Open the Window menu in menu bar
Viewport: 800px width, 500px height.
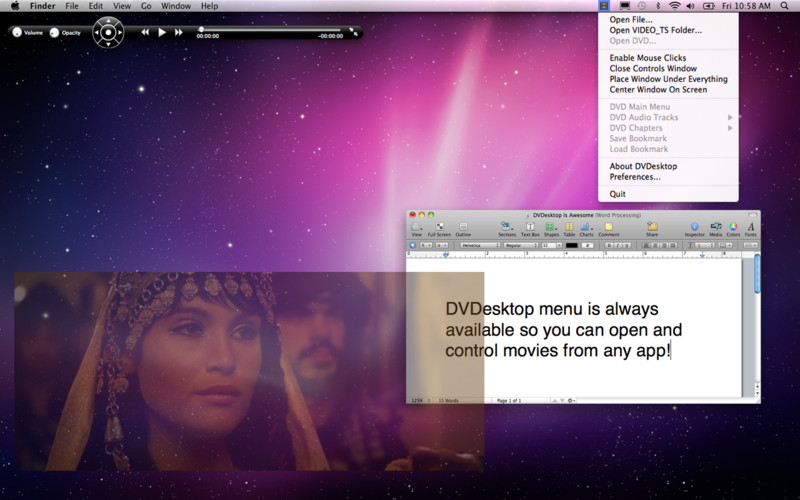click(x=176, y=6)
